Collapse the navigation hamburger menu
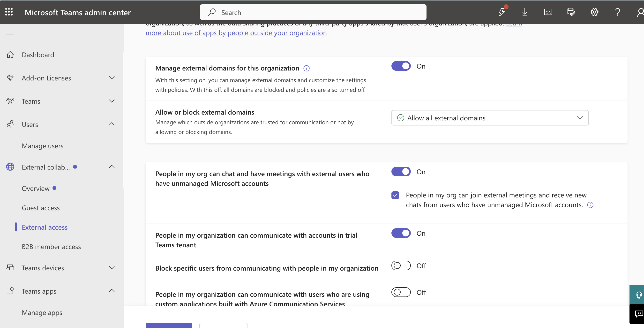Image resolution: width=644 pixels, height=328 pixels. (x=10, y=36)
